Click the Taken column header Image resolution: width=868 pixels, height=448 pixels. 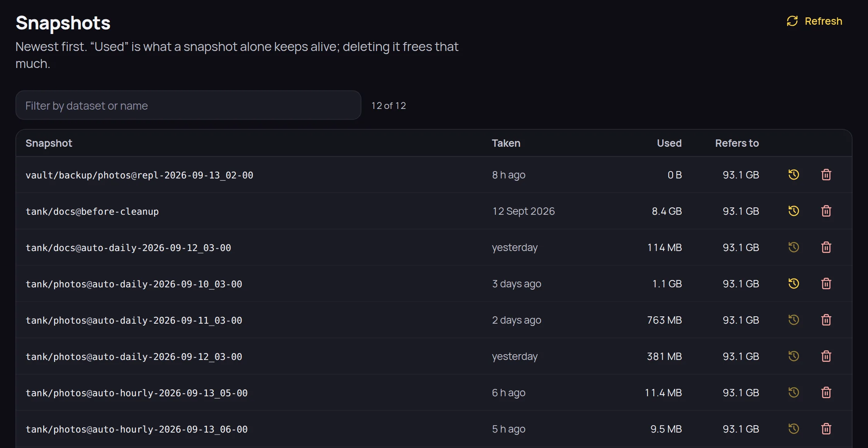(506, 143)
